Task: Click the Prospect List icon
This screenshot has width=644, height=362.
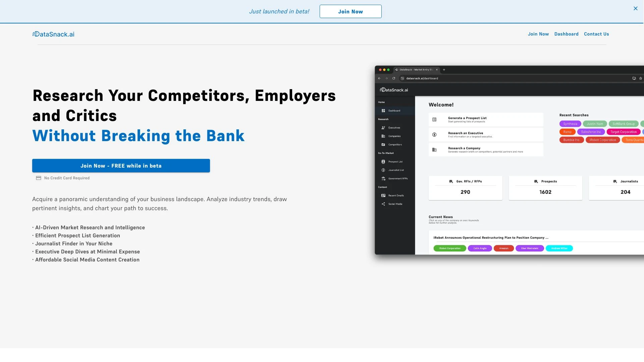Action: click(x=383, y=162)
